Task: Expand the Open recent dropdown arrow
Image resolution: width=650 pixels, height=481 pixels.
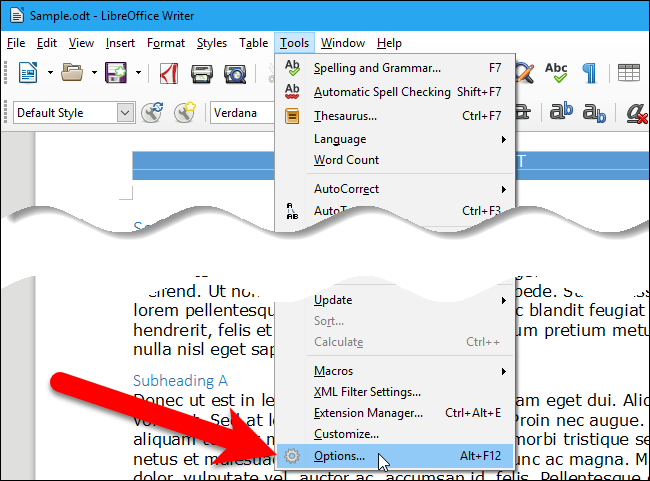Action: (95, 73)
